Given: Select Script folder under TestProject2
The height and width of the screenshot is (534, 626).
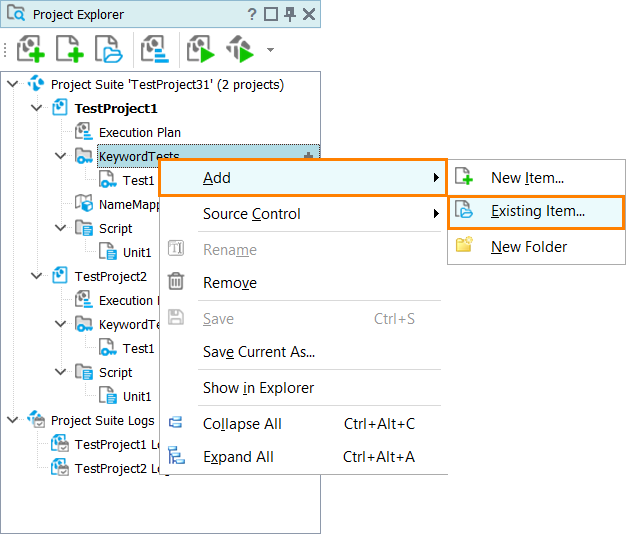Looking at the screenshot, I should click(115, 372).
